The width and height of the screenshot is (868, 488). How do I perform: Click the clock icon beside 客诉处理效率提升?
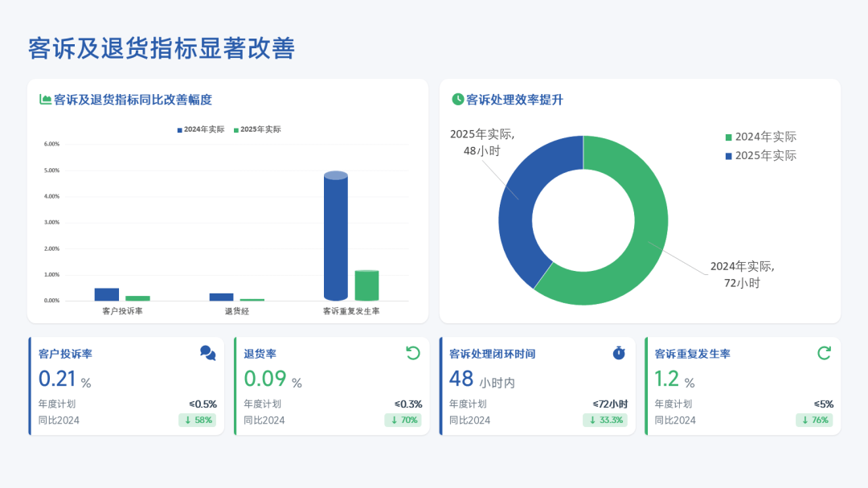pos(458,100)
